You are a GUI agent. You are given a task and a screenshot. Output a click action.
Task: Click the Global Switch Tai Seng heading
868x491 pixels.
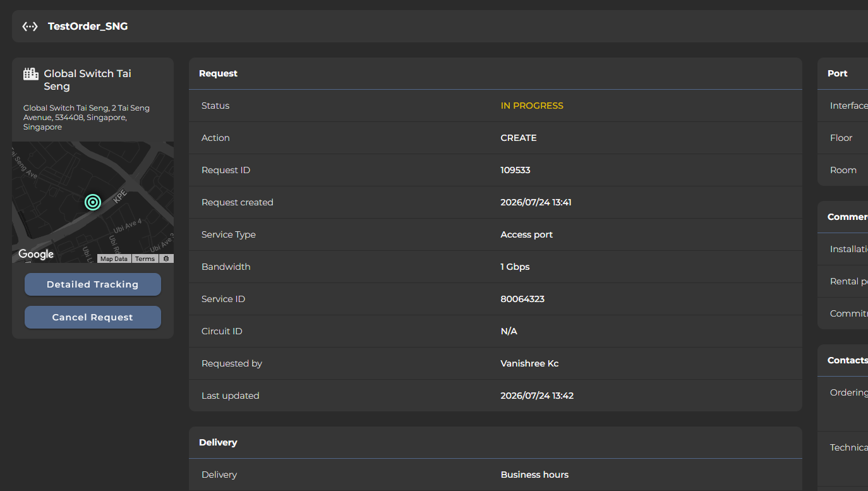coord(87,80)
